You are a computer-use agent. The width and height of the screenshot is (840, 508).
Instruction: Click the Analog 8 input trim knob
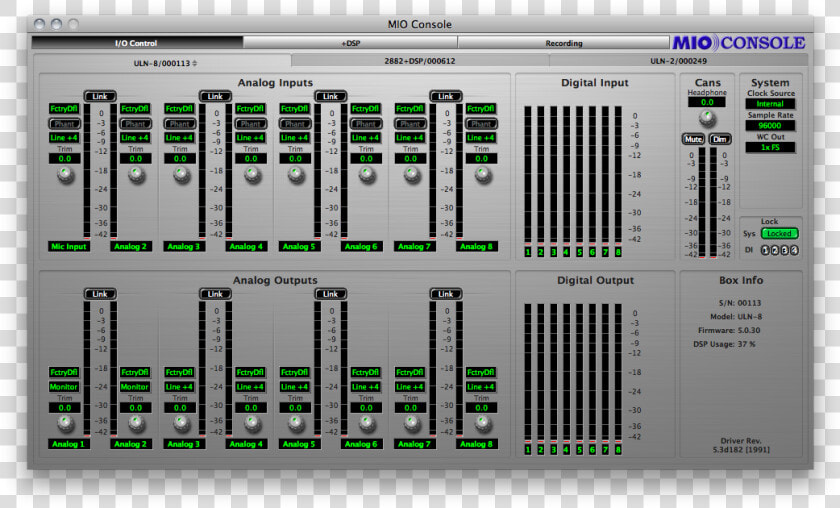[482, 175]
